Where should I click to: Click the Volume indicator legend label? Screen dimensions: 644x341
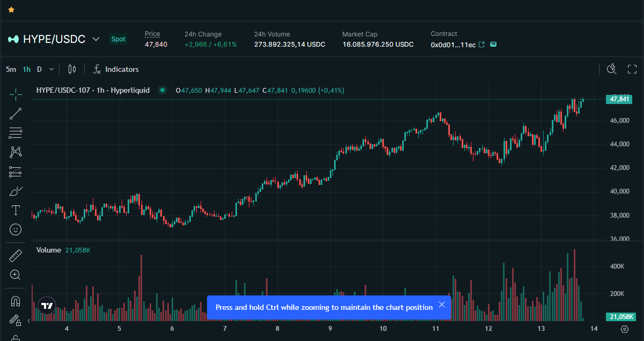tap(48, 250)
